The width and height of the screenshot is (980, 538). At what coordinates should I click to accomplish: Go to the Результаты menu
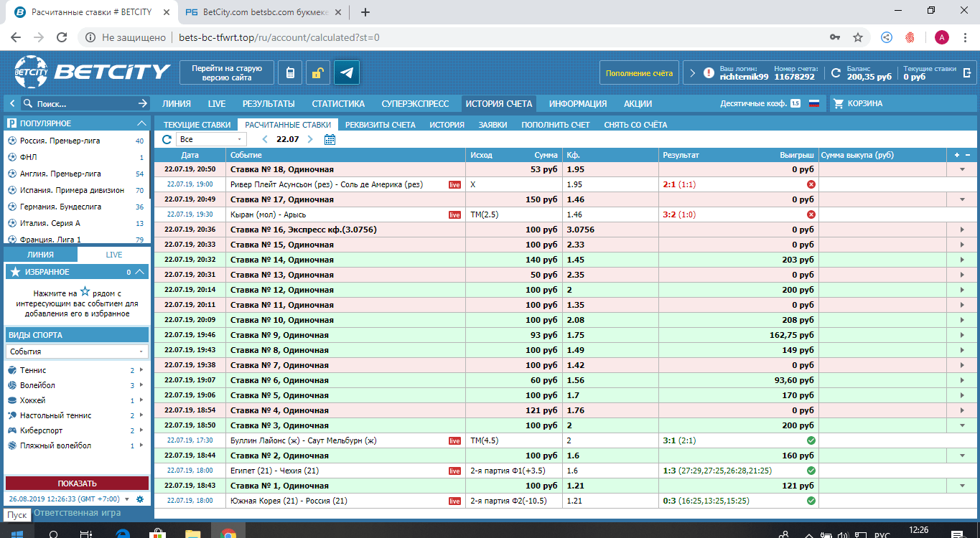click(268, 103)
